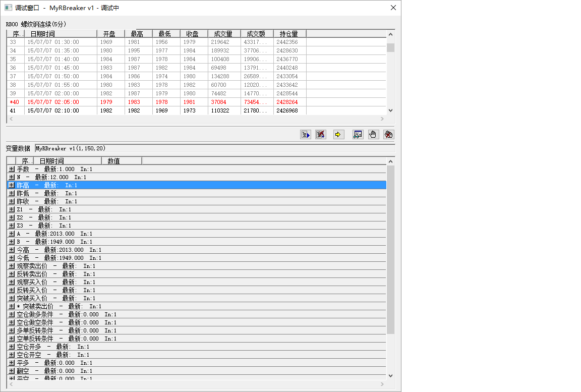Viewport: 581px width, 392px height.
Task: Click the 成交量 column header
Action: 223,34
